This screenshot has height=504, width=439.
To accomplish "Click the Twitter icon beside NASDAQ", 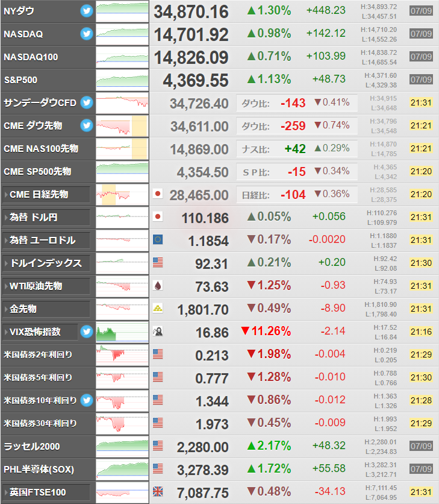I will click(x=86, y=34).
